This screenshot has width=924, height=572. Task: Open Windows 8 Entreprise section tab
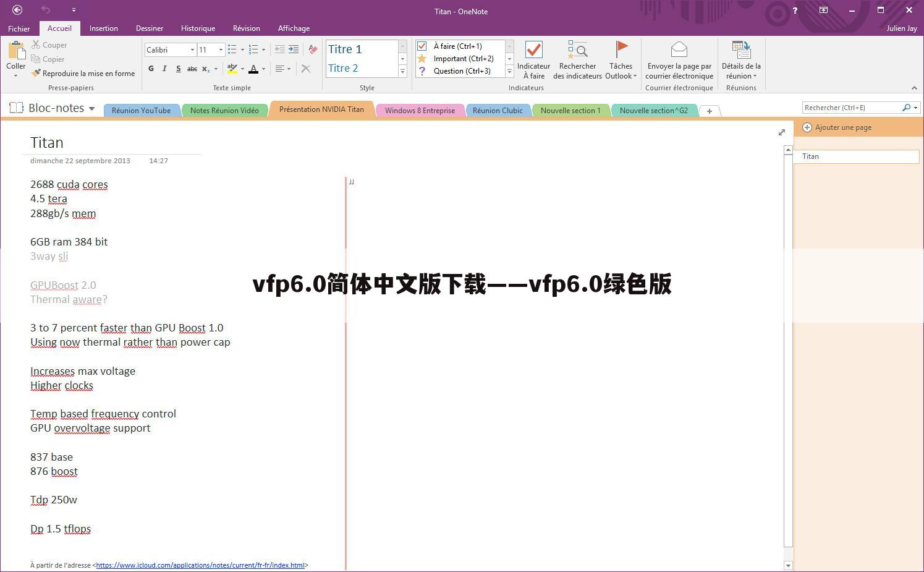(x=420, y=110)
